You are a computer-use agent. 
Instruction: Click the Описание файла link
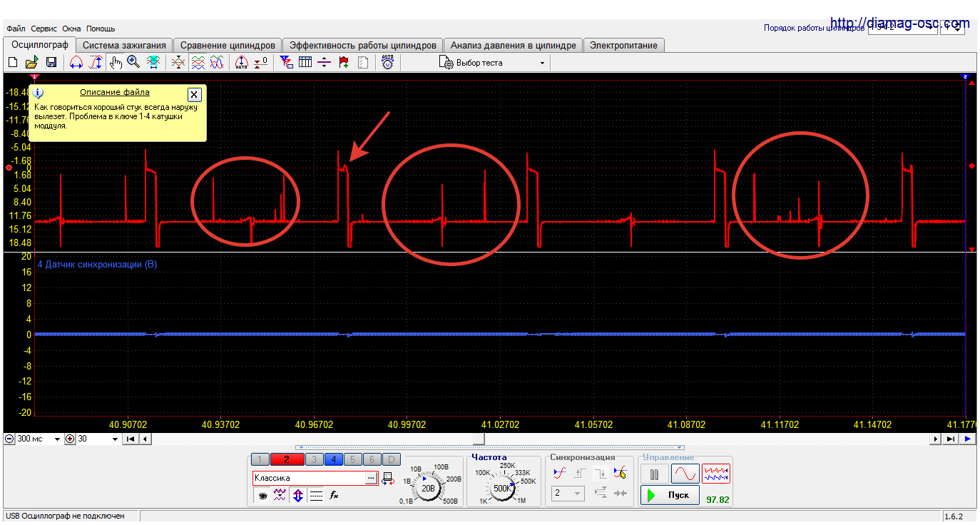(x=115, y=92)
